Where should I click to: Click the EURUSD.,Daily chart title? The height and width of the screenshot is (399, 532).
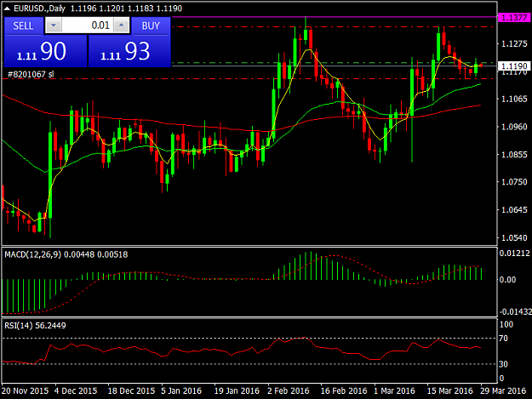(x=39, y=9)
